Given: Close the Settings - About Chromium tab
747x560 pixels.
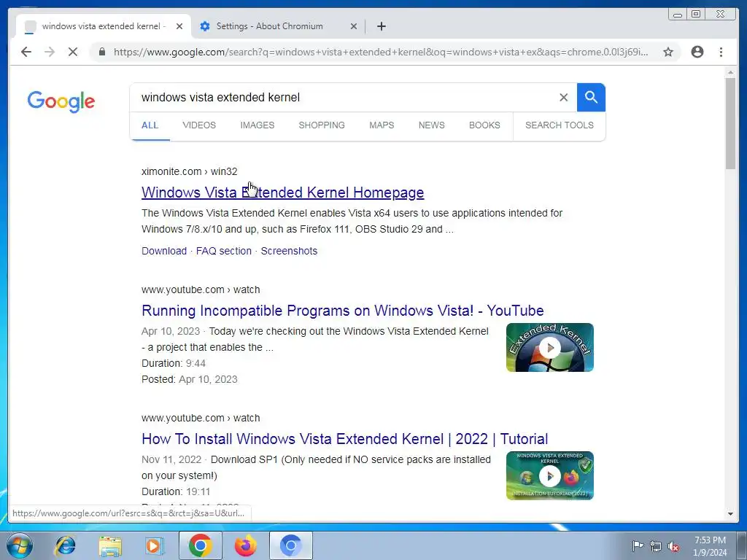Looking at the screenshot, I should pos(354,26).
